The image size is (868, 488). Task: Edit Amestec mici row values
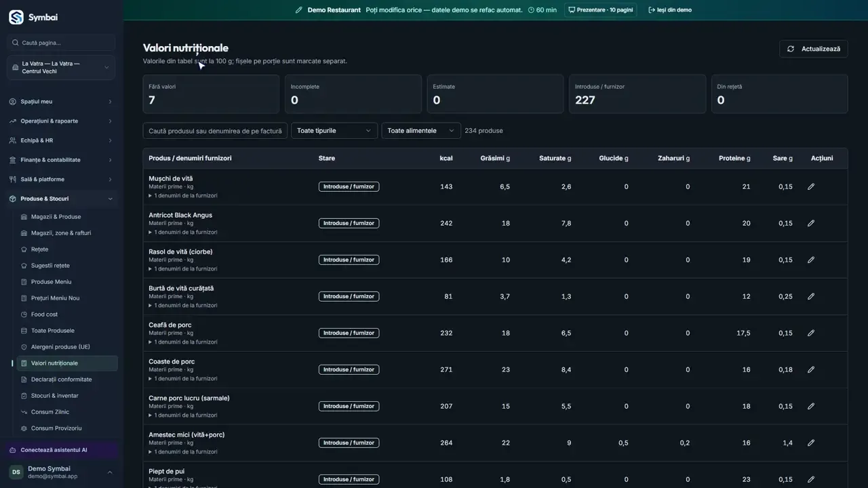(x=810, y=443)
